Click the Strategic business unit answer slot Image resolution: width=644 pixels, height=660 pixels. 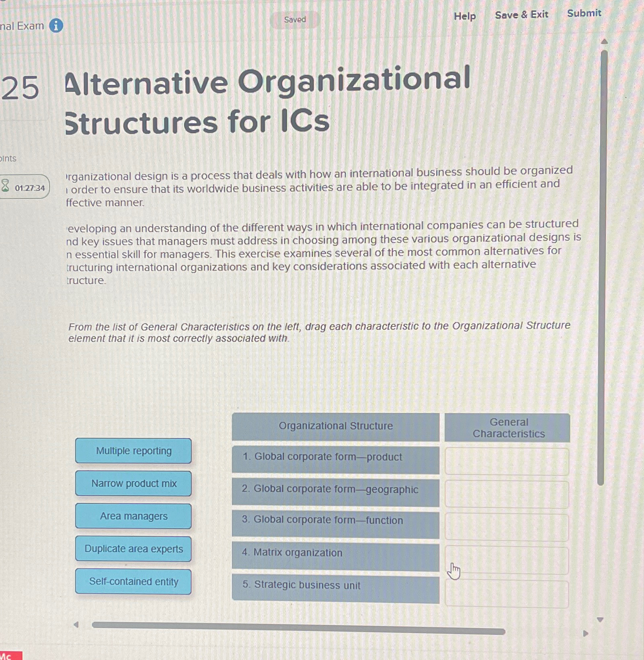pos(507,593)
